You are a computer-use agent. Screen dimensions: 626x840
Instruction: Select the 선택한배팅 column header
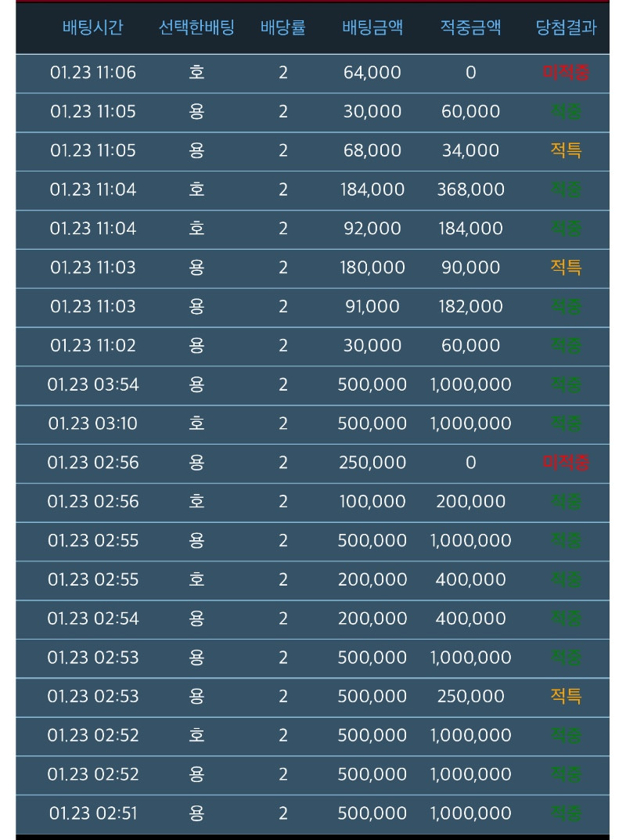[x=196, y=28]
